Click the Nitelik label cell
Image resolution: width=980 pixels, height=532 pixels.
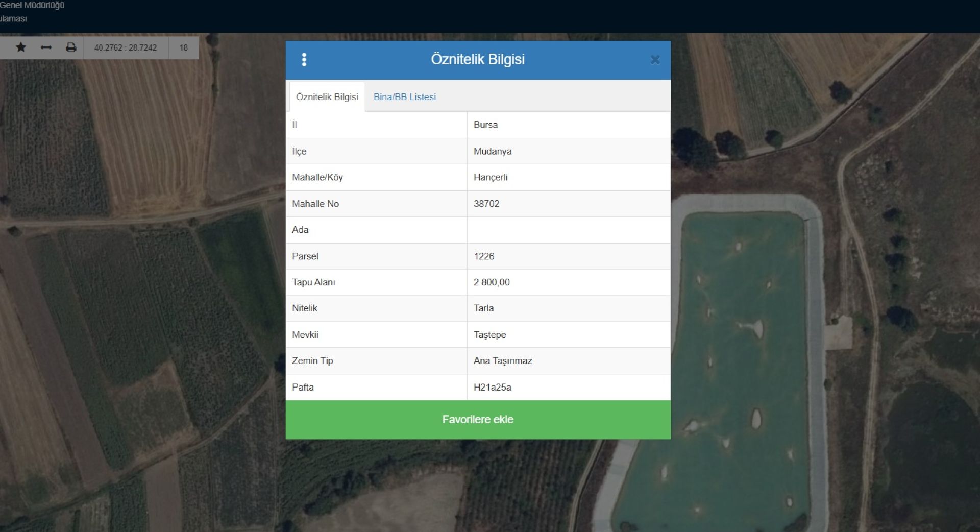coord(376,308)
